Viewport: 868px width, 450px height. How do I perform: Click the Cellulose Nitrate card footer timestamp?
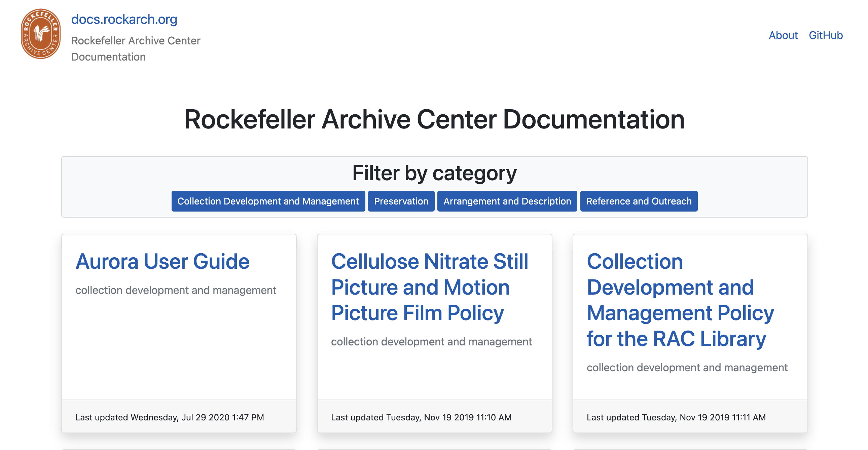(421, 417)
